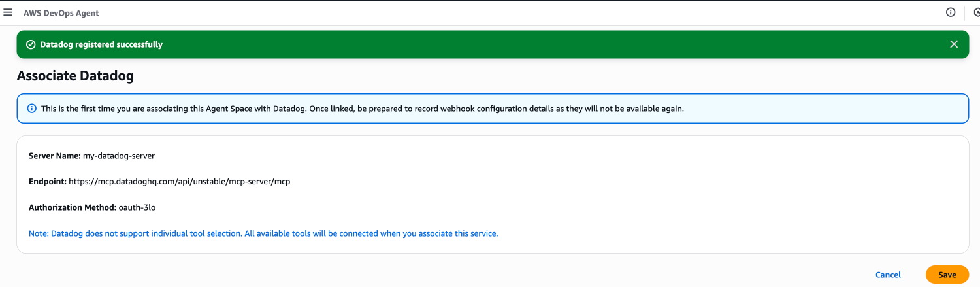This screenshot has width=980, height=287.
Task: Click the Endpoint label
Action: coord(47,182)
